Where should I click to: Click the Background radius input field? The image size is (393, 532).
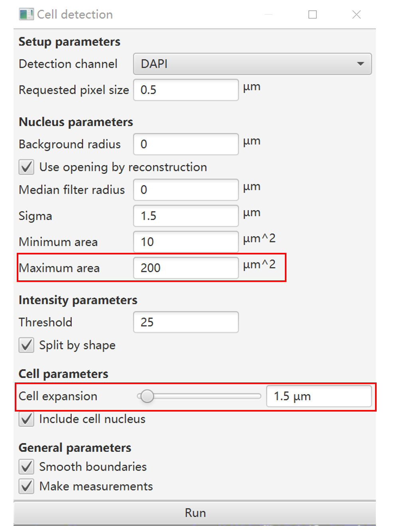(186, 144)
